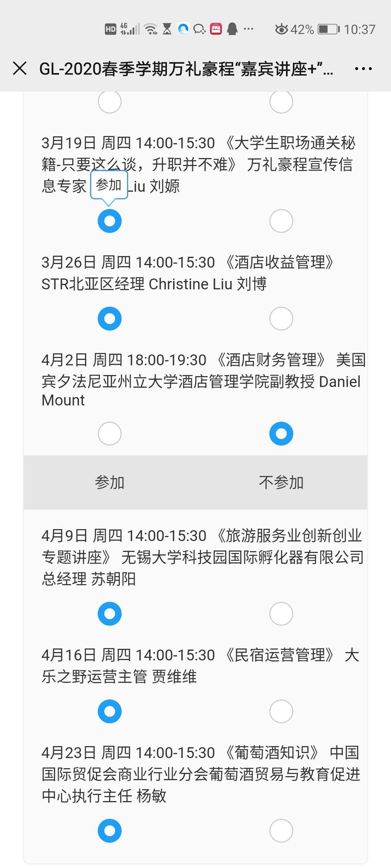
Task: Select 不参加 for March 19 lecture
Action: tap(281, 221)
